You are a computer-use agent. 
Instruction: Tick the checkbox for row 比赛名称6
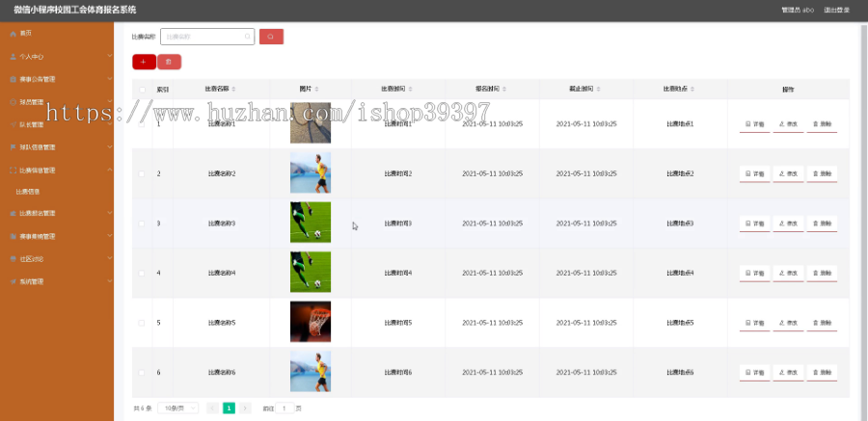(142, 373)
